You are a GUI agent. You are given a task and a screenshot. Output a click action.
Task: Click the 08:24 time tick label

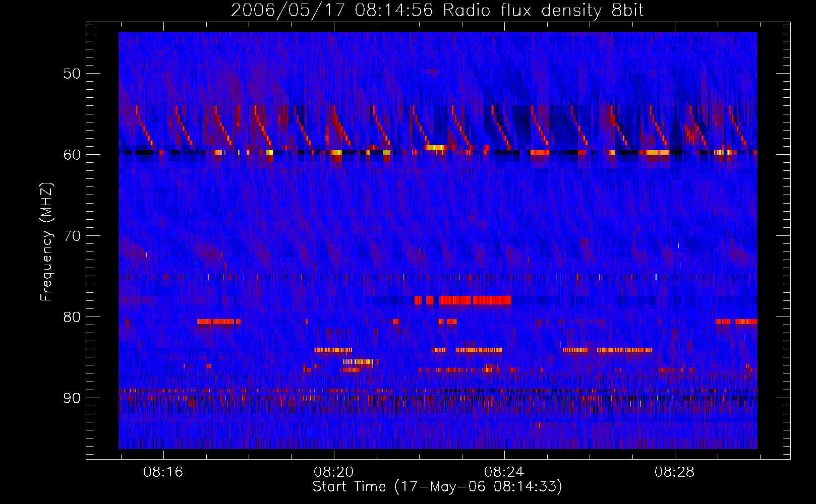(x=504, y=472)
